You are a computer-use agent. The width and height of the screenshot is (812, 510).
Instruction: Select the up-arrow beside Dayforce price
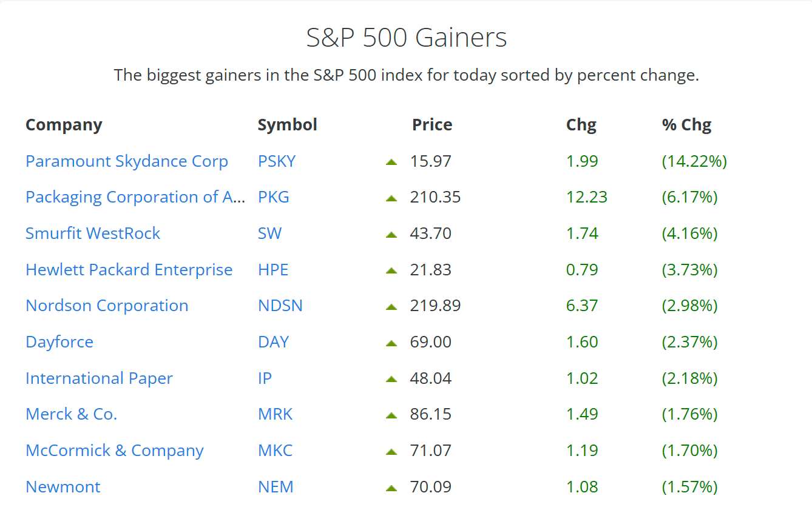[x=391, y=342]
